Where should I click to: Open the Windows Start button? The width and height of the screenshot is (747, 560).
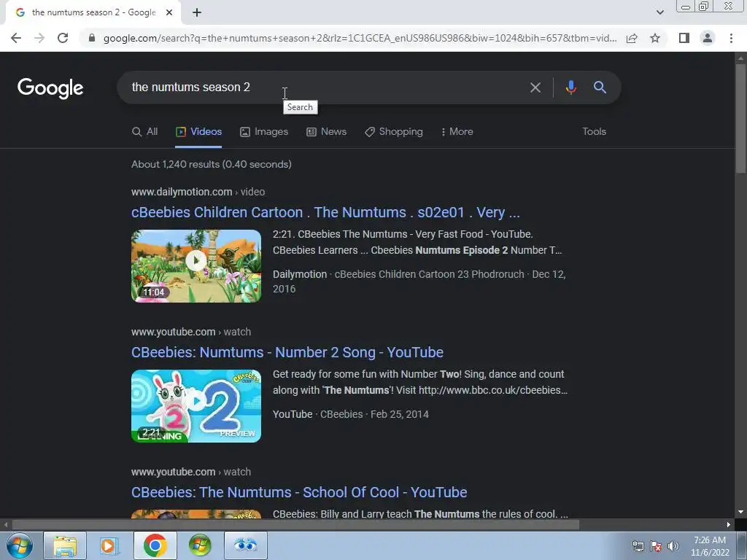[x=19, y=545]
